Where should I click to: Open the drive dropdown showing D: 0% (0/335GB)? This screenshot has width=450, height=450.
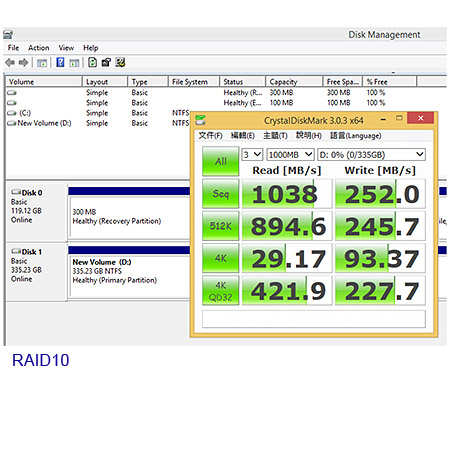371,155
